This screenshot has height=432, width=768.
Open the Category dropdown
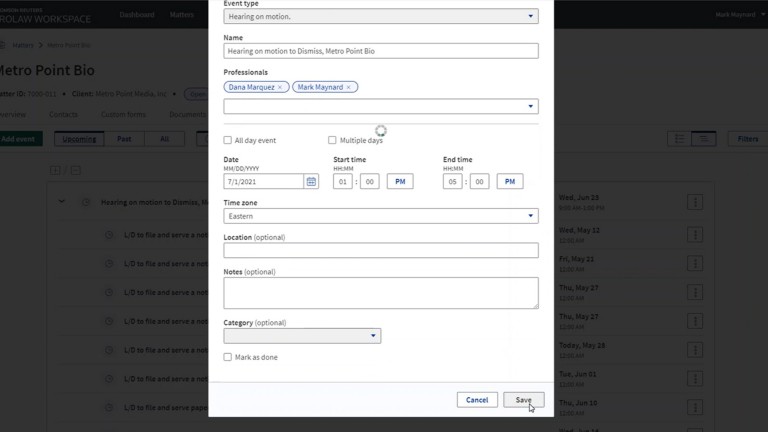coord(302,336)
